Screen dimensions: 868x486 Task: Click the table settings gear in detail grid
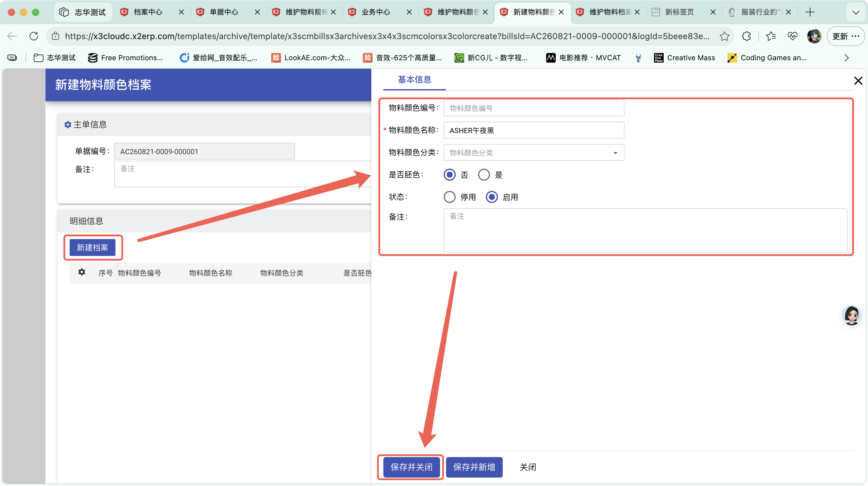coord(82,272)
